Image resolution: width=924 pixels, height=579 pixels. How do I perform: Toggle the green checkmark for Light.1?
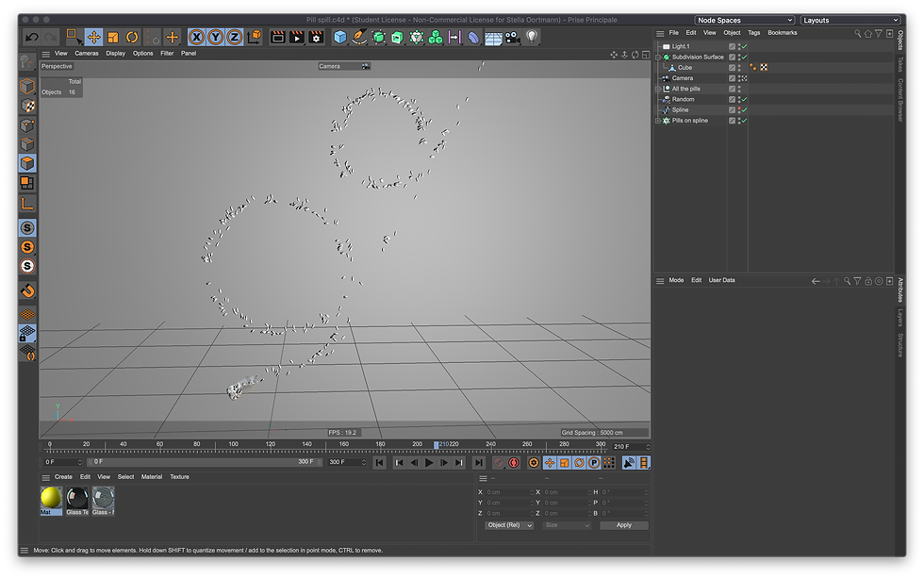tap(744, 46)
